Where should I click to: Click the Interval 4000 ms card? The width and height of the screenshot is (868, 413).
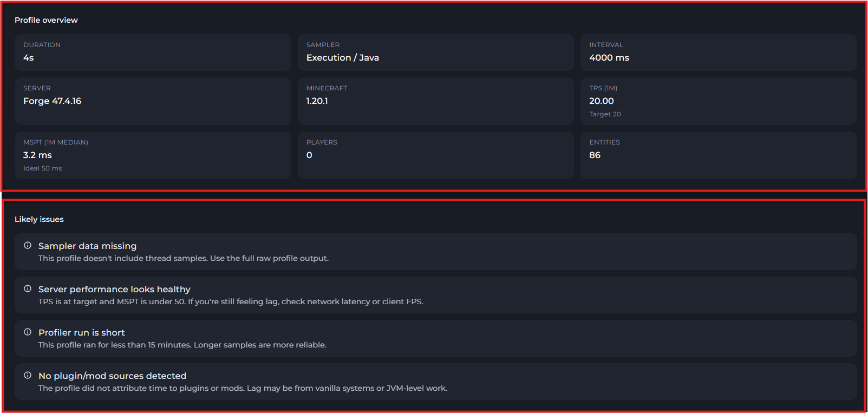pos(718,53)
